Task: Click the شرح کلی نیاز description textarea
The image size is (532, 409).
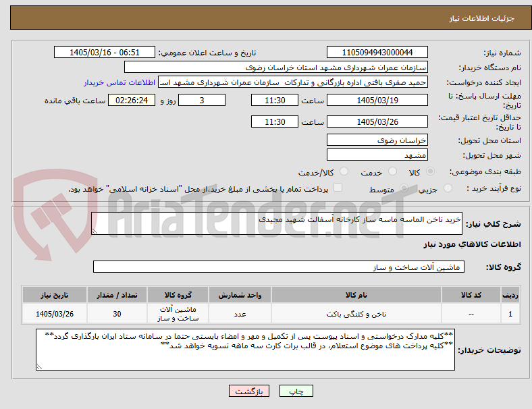Action: pos(277,223)
